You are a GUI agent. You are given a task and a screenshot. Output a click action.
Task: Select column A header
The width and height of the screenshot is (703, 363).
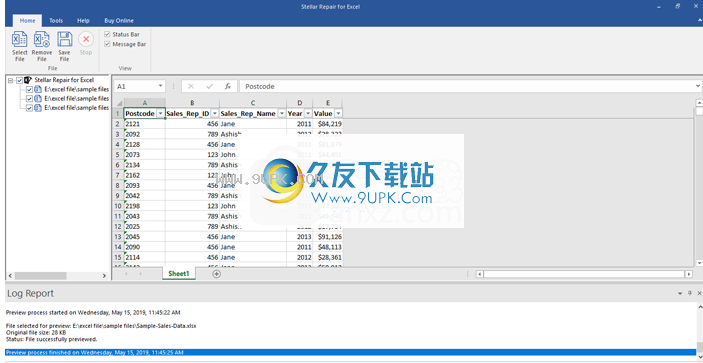(144, 103)
